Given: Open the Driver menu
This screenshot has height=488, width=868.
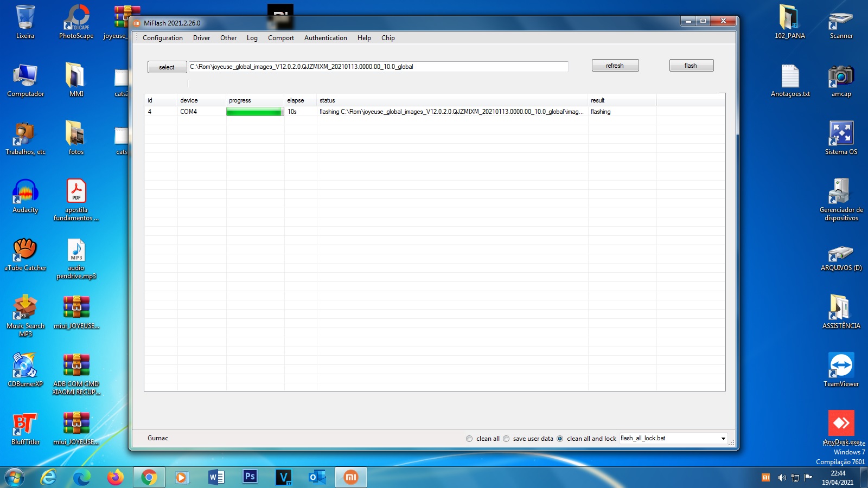Looking at the screenshot, I should pyautogui.click(x=201, y=38).
